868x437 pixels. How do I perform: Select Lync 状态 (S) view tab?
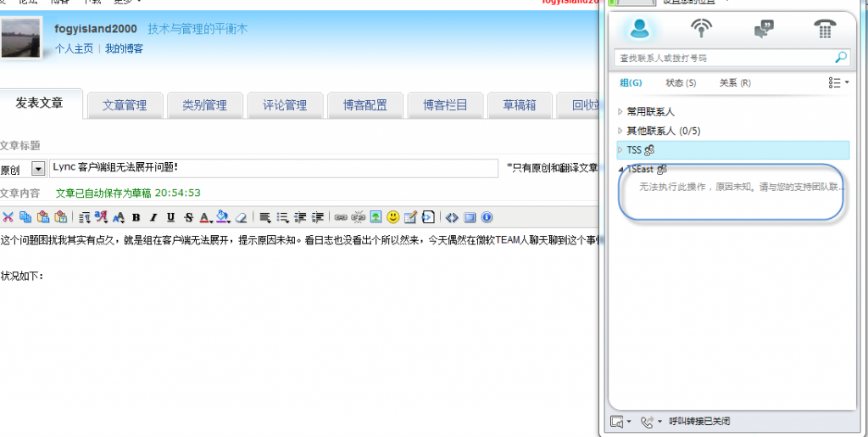(x=681, y=83)
